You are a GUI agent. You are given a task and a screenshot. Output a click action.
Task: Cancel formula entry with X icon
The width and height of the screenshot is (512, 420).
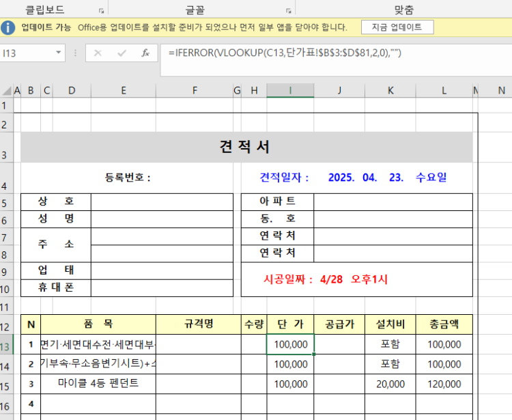point(98,53)
